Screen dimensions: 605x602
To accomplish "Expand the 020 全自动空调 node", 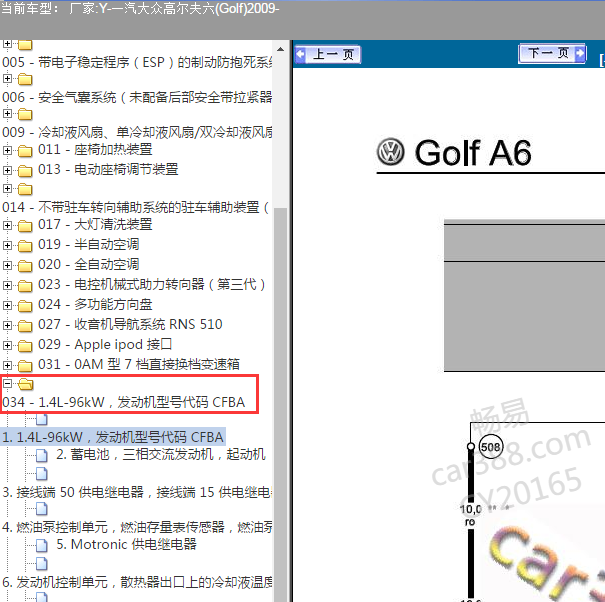I will coord(7,265).
